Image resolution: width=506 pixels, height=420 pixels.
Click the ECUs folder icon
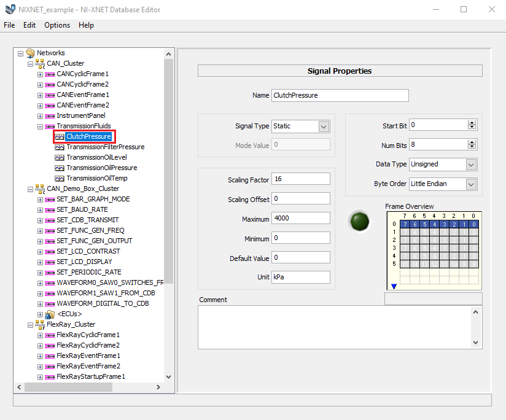(x=50, y=314)
